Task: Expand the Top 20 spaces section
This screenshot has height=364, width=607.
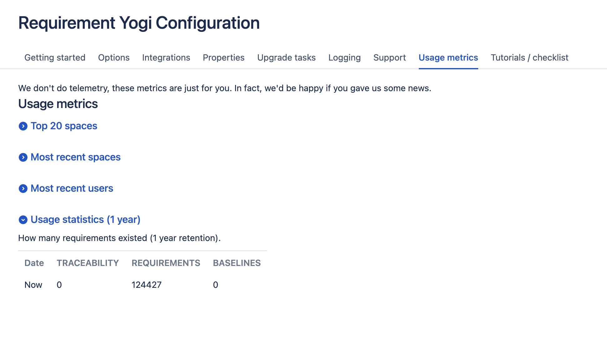Action: pos(64,126)
